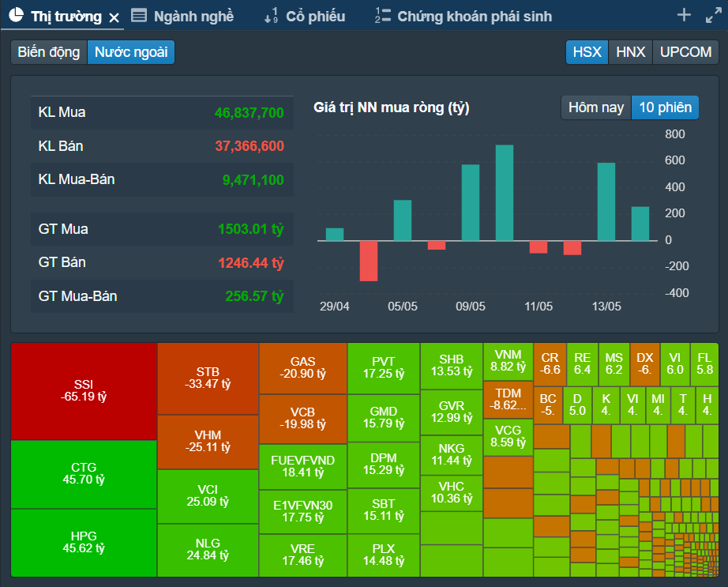728x587 pixels.
Task: Select the Nước ngoài toggle
Action: (x=131, y=52)
